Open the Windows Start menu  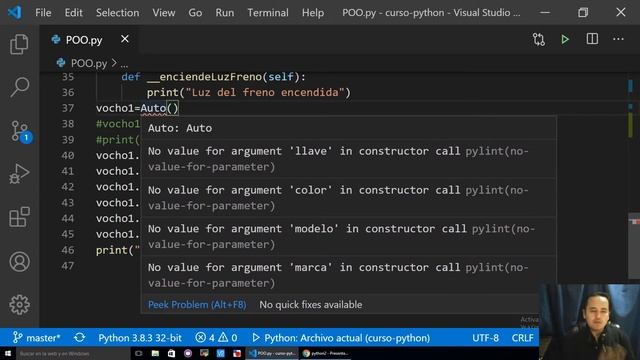(7, 353)
